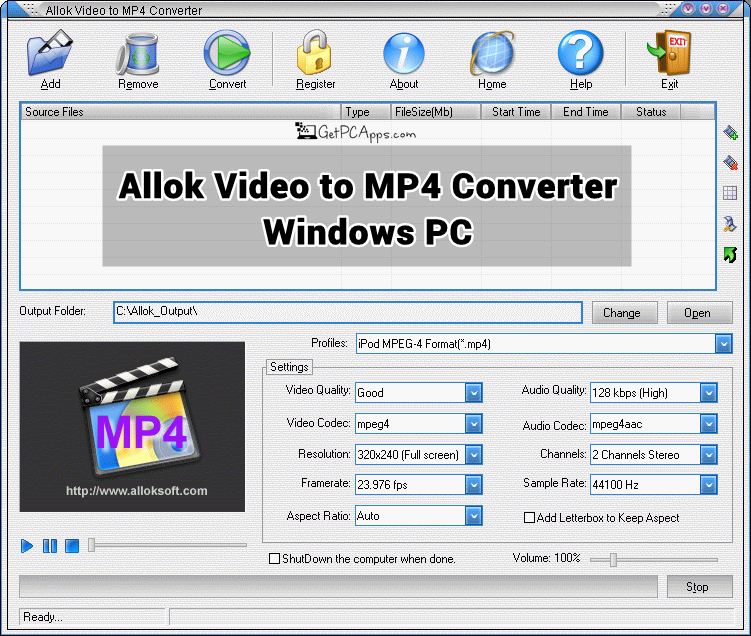Click the Settings group label

pos(289,367)
